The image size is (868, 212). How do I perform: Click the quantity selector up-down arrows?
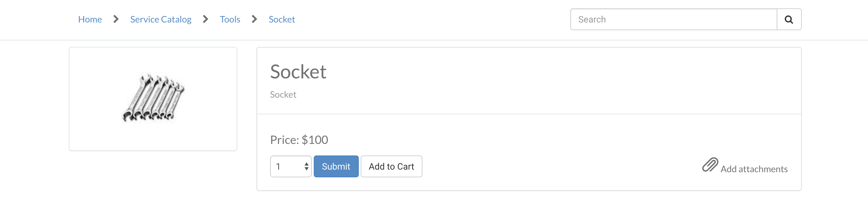coord(306,166)
